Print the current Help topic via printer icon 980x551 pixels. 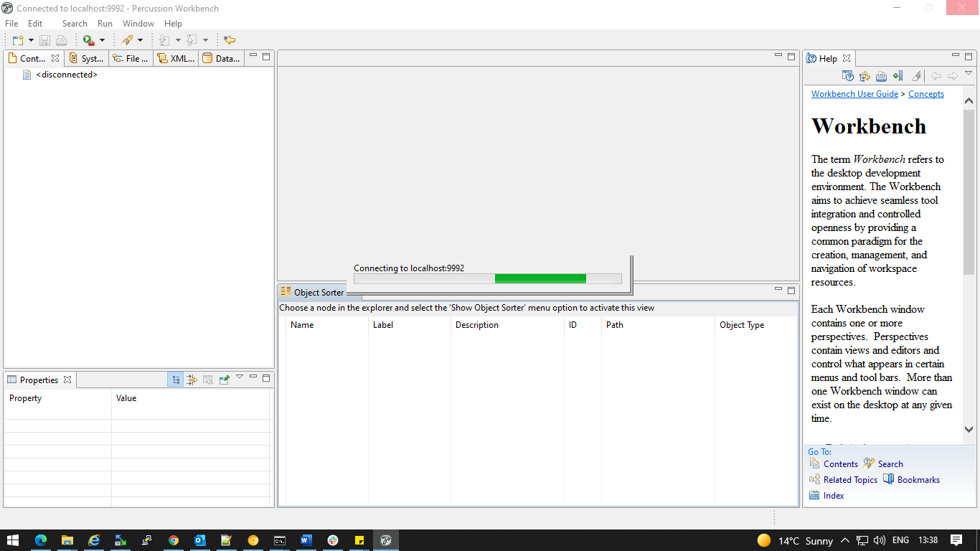pyautogui.click(x=881, y=76)
